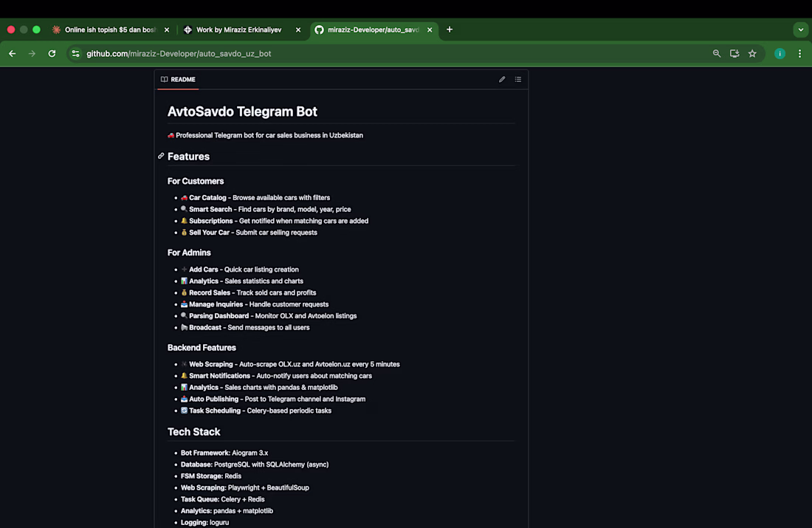
Task: Reload the GitHub page
Action: click(x=52, y=53)
